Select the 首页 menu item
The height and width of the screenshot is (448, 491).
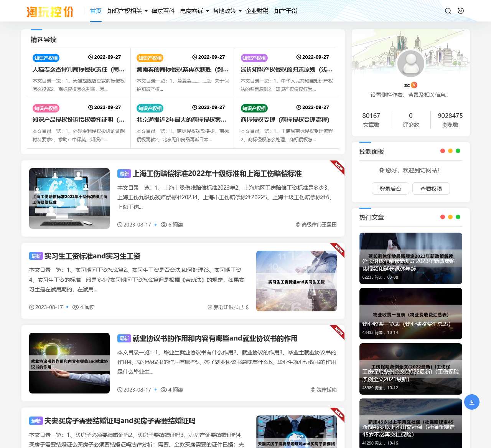pyautogui.click(x=96, y=11)
